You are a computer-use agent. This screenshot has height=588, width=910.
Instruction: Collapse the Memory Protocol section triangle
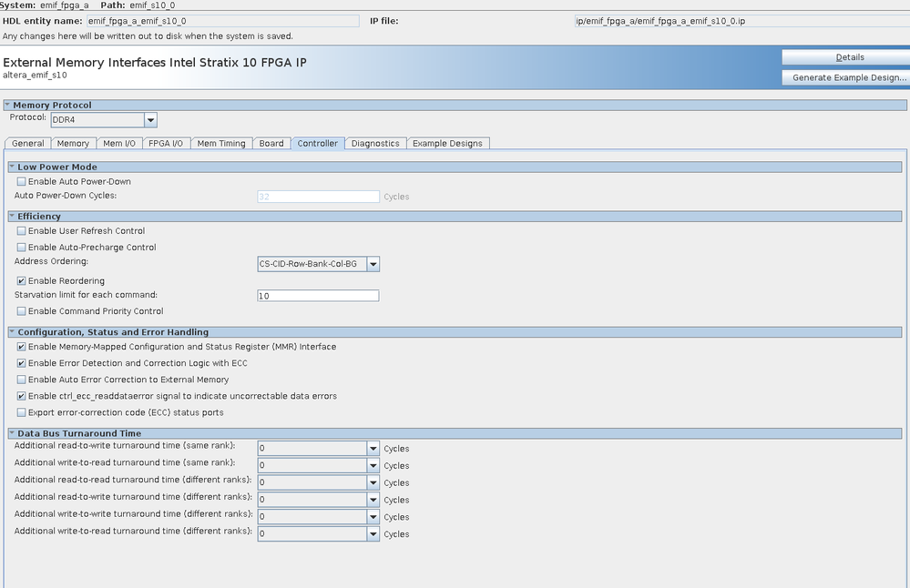(7, 106)
